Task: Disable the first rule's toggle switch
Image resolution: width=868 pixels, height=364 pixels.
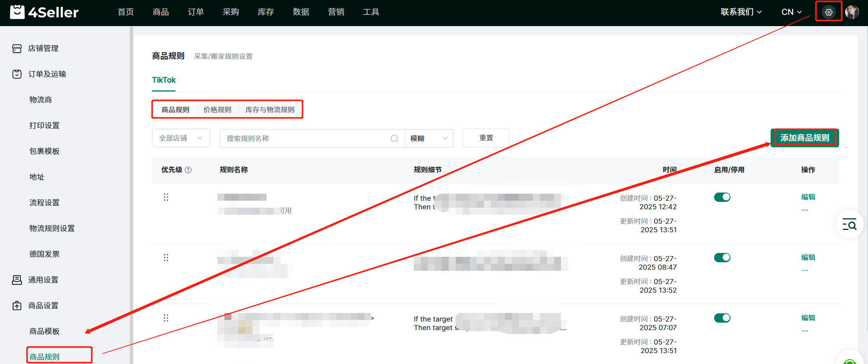Action: (722, 197)
